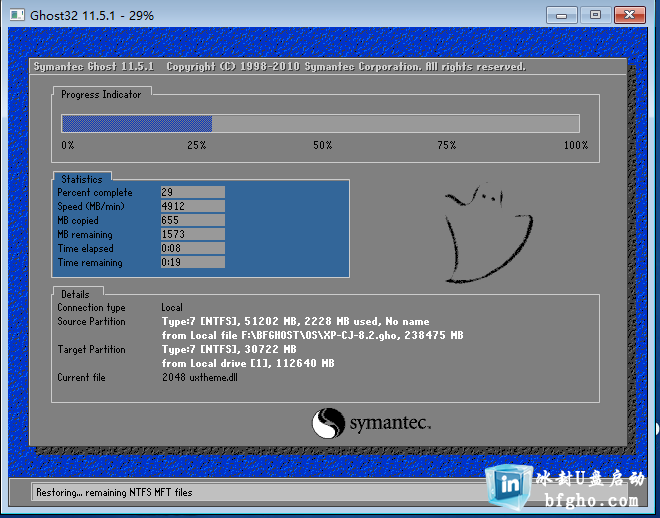Click the Speed value 4912
Viewport: 660px width, 518px height.
[x=192, y=206]
